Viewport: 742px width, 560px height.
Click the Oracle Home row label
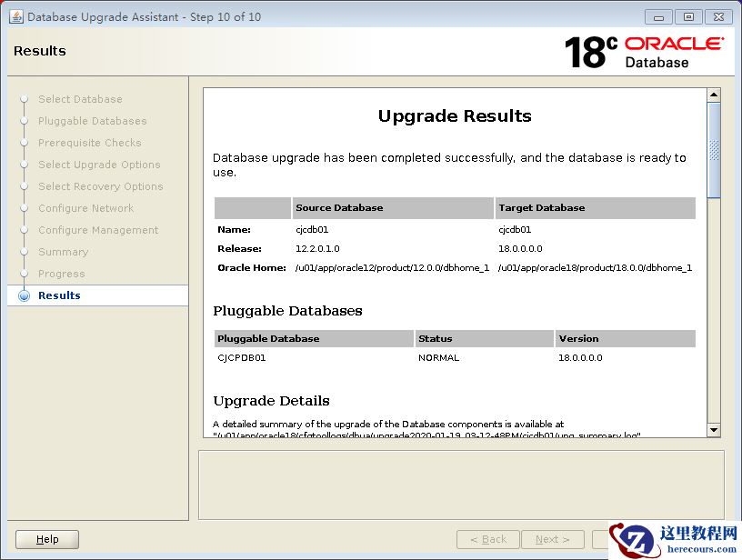click(252, 267)
